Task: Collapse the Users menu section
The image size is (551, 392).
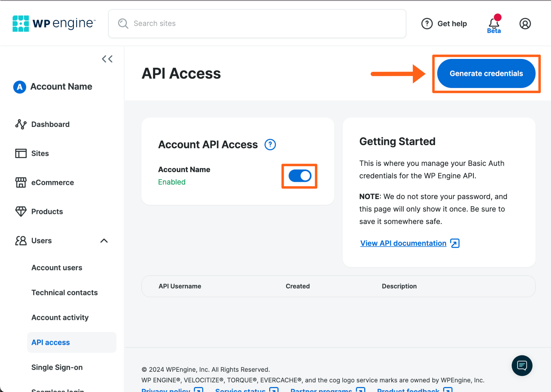Action: pyautogui.click(x=104, y=240)
